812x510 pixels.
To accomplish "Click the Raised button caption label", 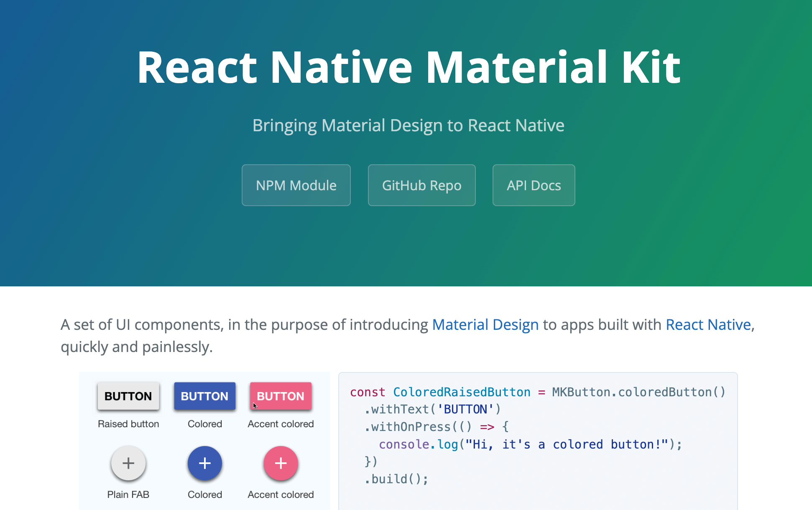I will point(128,423).
